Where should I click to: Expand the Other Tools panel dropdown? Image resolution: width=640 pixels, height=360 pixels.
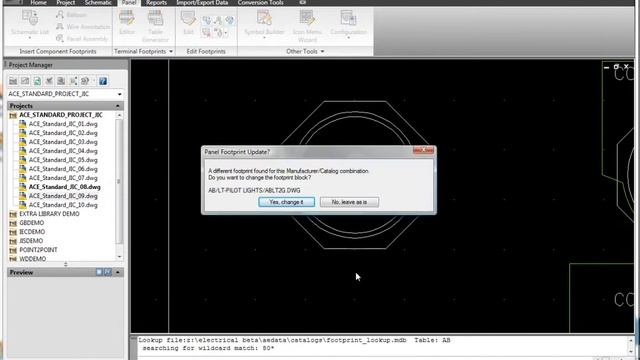(322, 51)
